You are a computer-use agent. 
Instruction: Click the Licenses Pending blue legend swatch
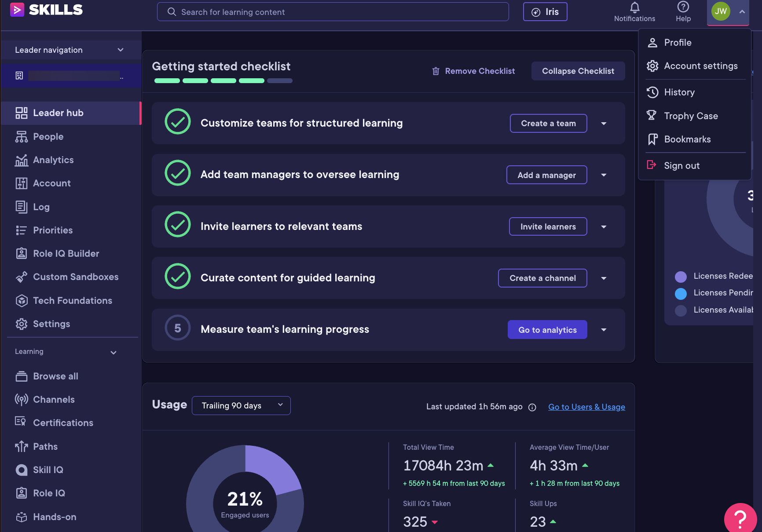681,293
